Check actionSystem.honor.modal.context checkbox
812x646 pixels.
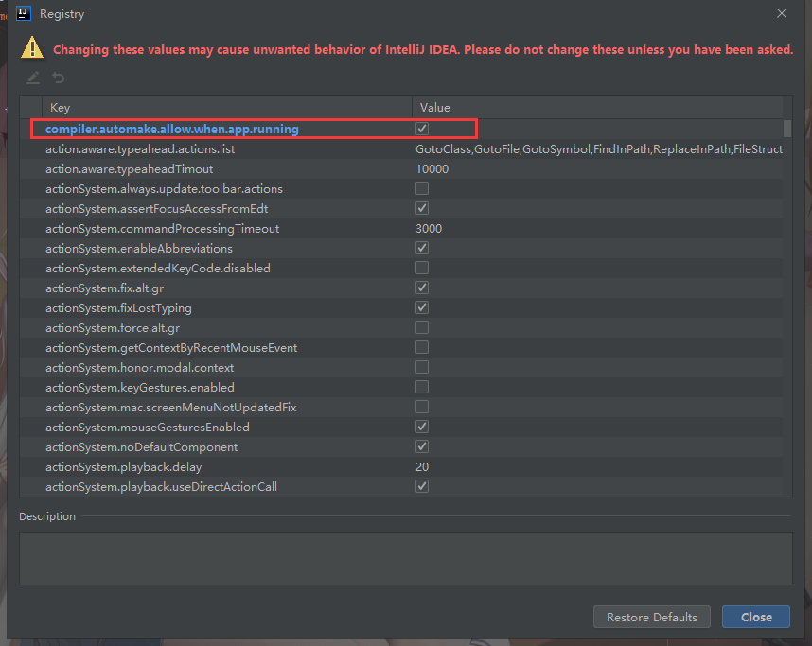tap(422, 367)
